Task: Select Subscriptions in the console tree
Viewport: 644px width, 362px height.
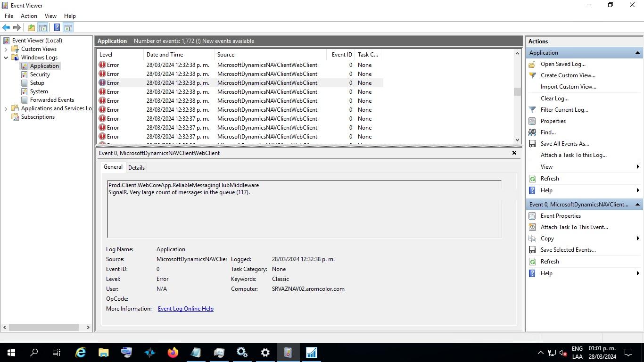Action: pyautogui.click(x=38, y=117)
